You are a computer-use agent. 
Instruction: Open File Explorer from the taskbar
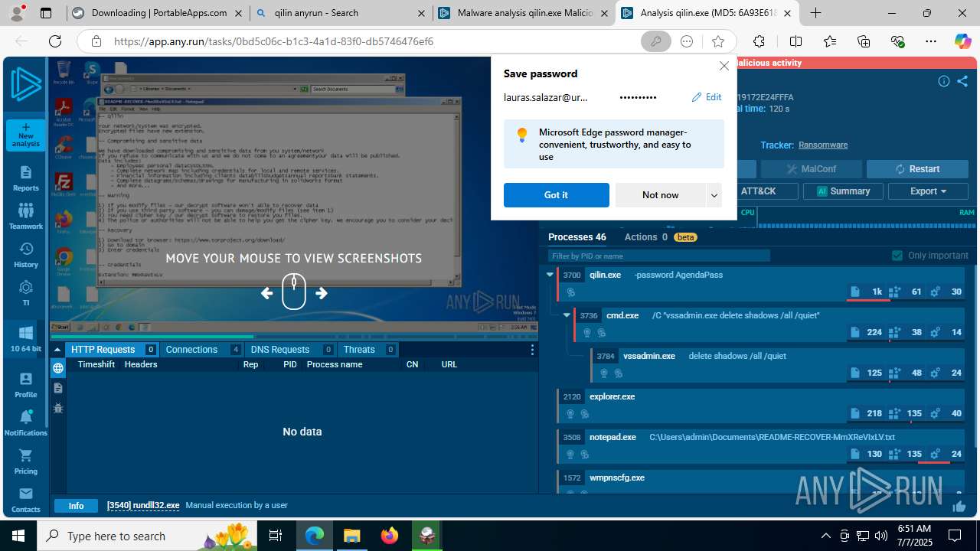pyautogui.click(x=351, y=536)
